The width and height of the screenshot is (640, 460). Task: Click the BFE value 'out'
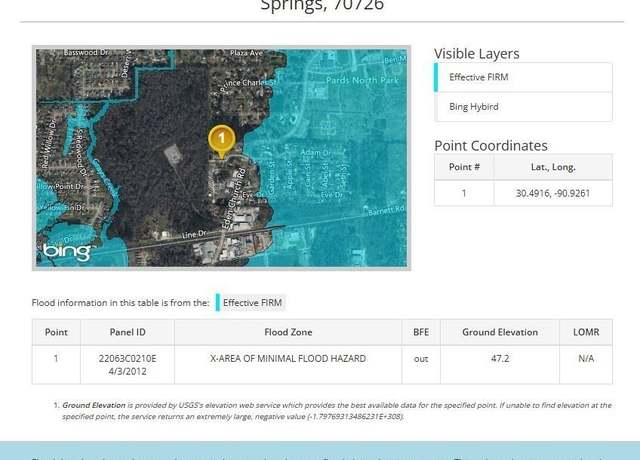(x=421, y=359)
